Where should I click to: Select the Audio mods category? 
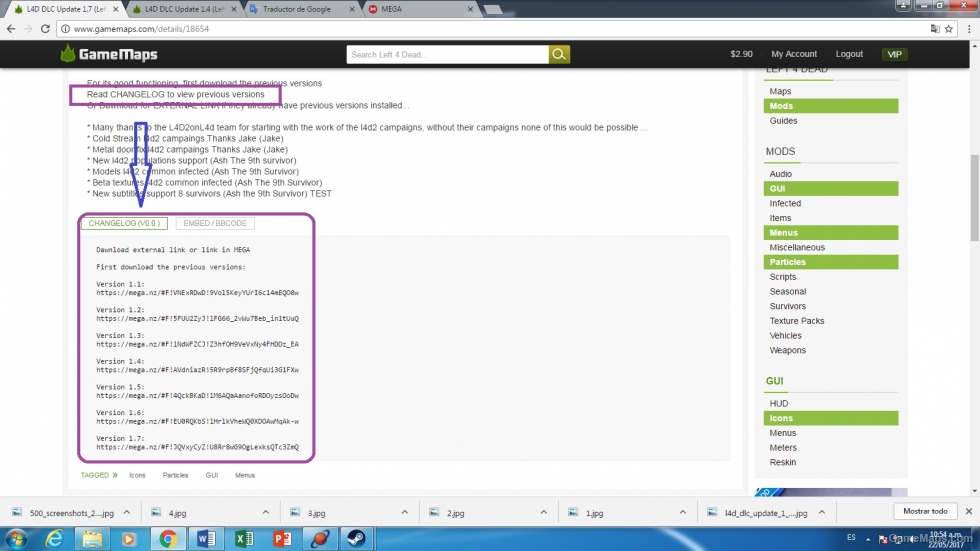pos(781,174)
